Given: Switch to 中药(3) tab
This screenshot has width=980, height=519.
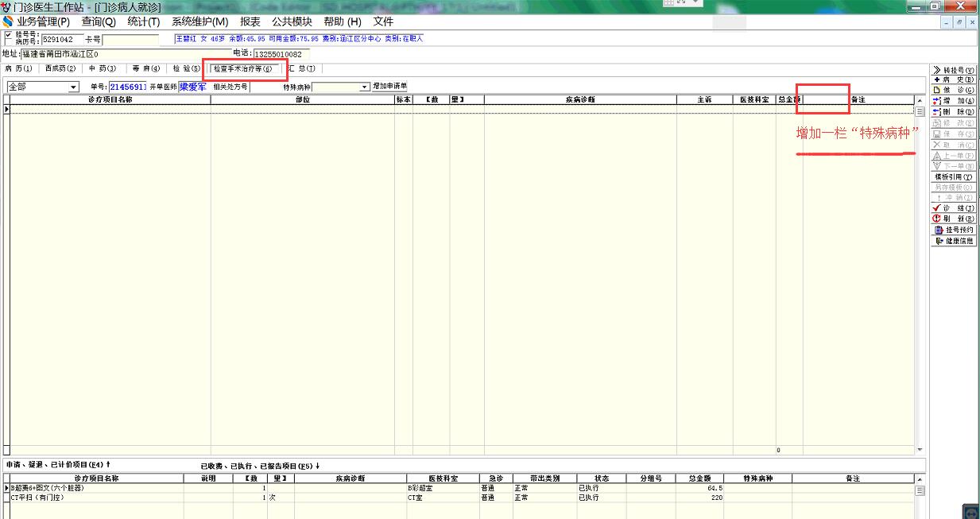Looking at the screenshot, I should click(x=103, y=69).
